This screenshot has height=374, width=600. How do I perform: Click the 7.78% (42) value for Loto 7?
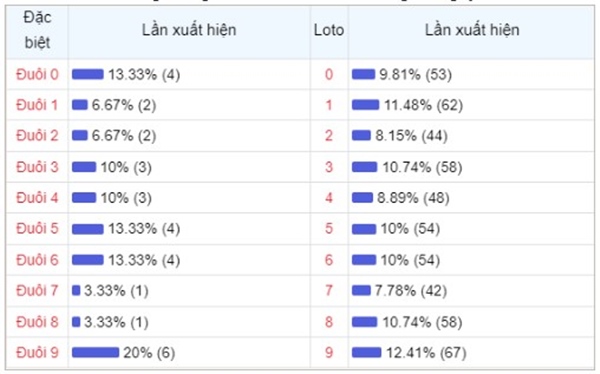pyautogui.click(x=411, y=291)
